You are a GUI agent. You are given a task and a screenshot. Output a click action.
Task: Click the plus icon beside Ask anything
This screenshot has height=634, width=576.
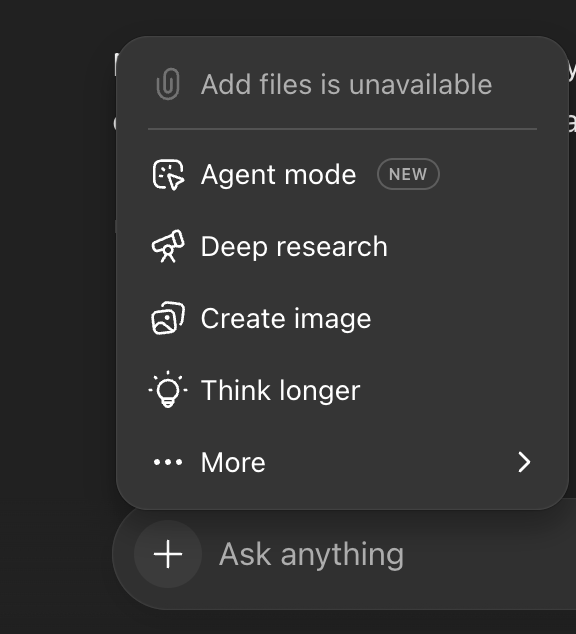(x=168, y=554)
